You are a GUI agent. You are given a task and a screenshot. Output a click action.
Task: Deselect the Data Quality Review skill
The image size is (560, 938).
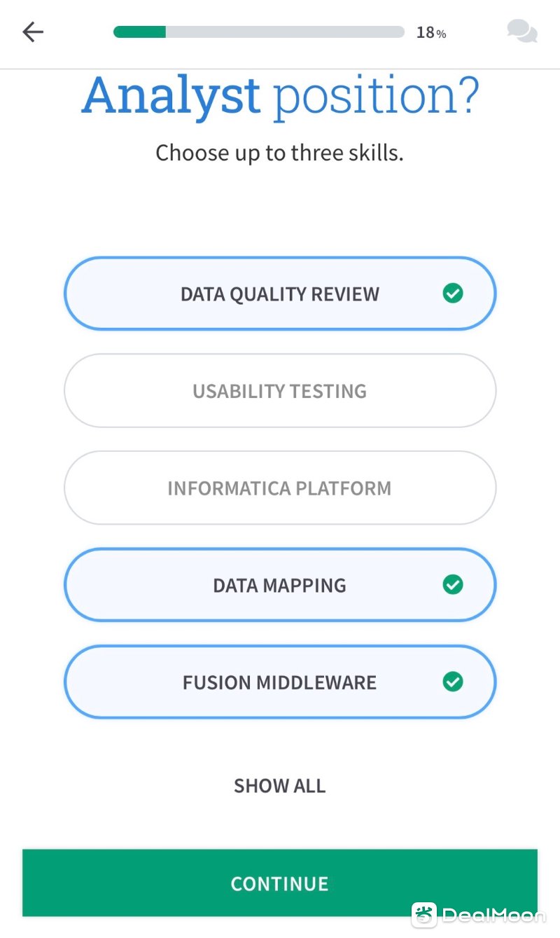point(280,294)
